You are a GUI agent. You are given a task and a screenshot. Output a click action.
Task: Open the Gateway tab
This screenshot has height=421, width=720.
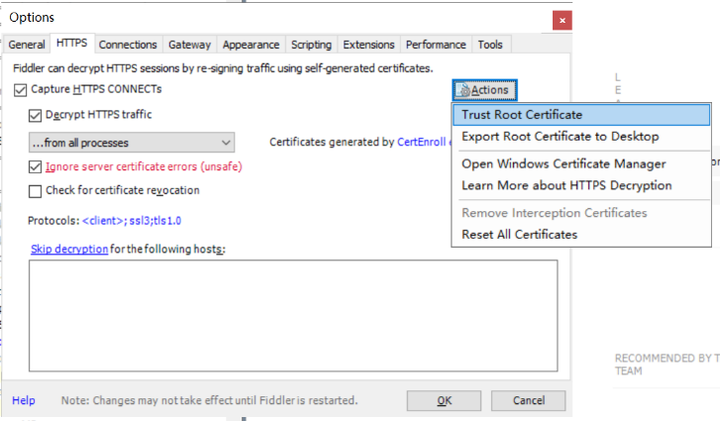(x=189, y=45)
